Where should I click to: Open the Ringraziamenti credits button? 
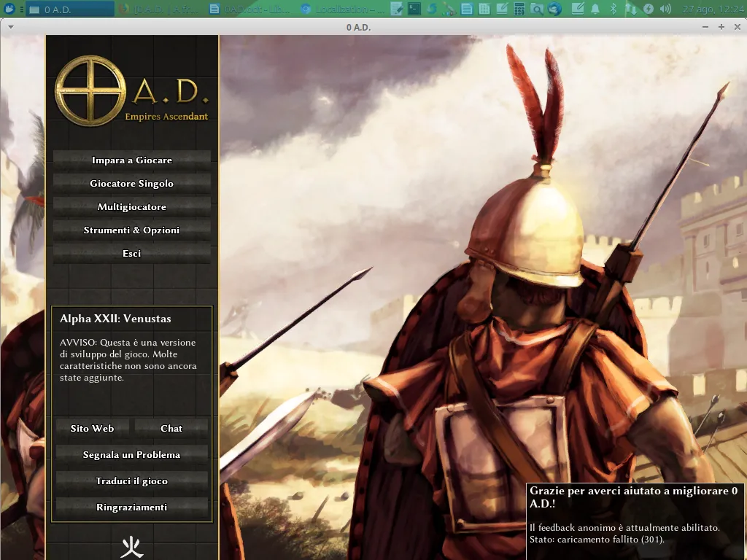[132, 507]
